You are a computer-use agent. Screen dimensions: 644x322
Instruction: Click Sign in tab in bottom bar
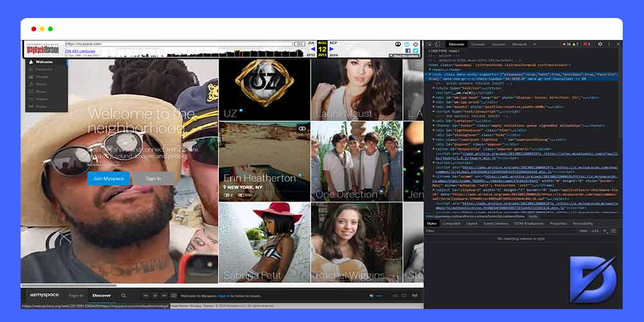76,296
